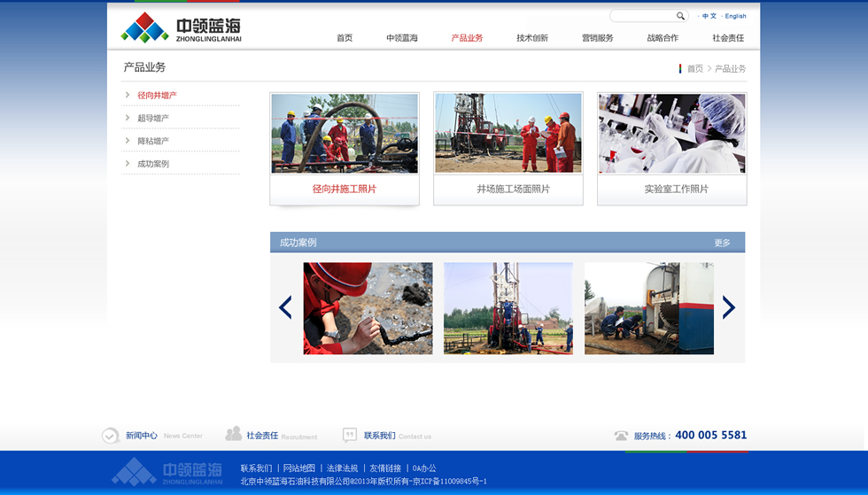This screenshot has height=495, width=868.
Task: Open the 产品业务 navigation menu
Action: [x=467, y=38]
